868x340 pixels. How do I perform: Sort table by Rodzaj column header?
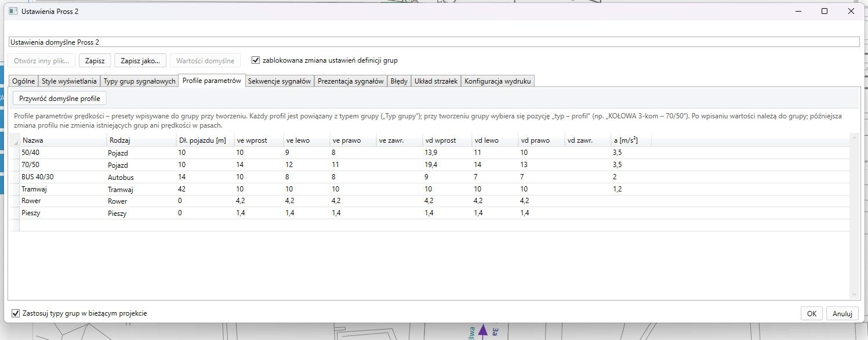tap(141, 140)
